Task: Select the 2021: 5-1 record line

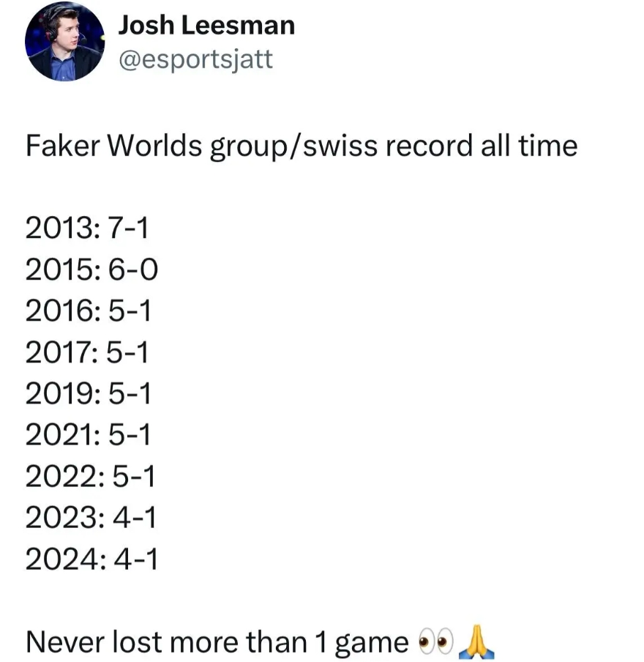Action: click(88, 435)
